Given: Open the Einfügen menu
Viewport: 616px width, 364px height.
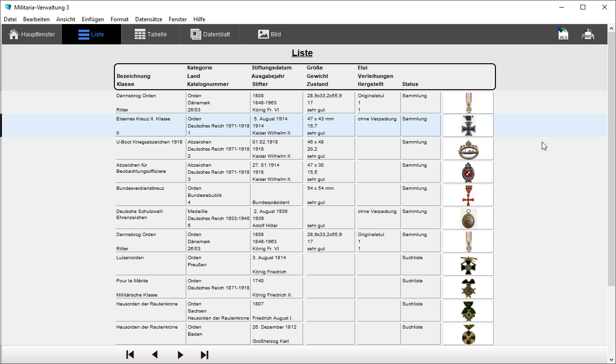Looking at the screenshot, I should click(93, 19).
